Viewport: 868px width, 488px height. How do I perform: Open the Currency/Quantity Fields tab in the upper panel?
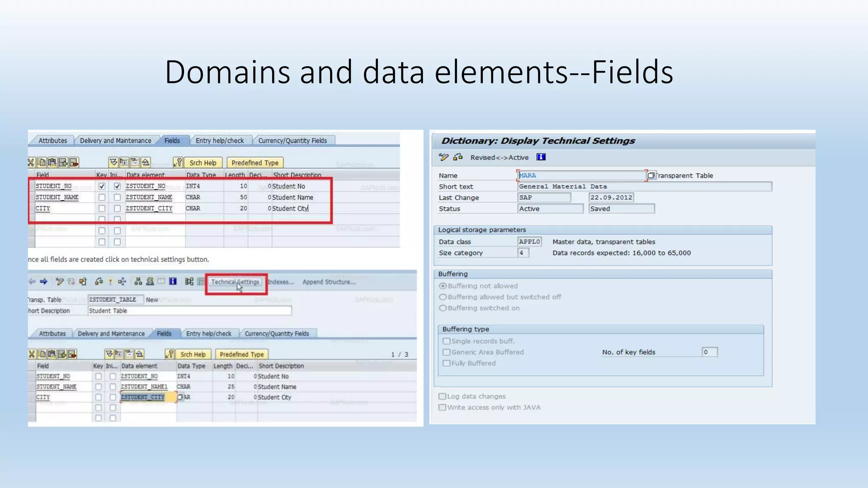292,141
